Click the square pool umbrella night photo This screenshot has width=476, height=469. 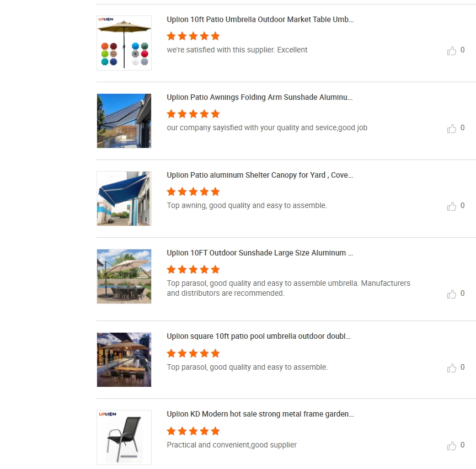pos(124,360)
